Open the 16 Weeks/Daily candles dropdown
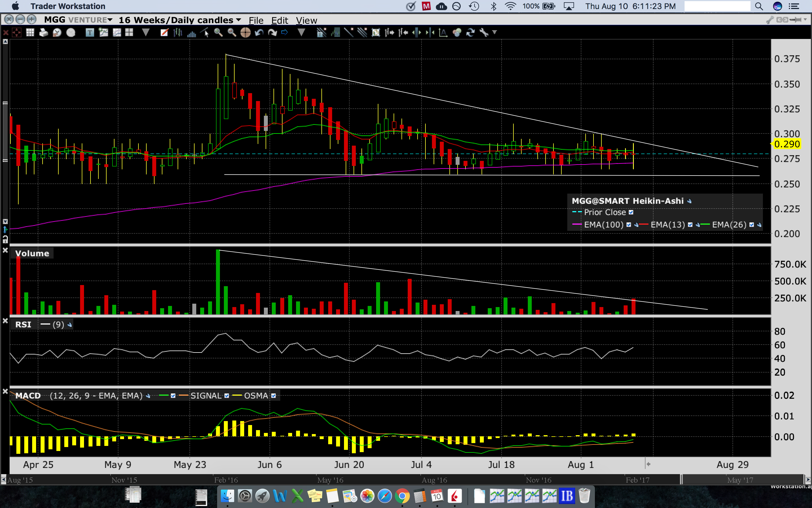 (x=239, y=20)
